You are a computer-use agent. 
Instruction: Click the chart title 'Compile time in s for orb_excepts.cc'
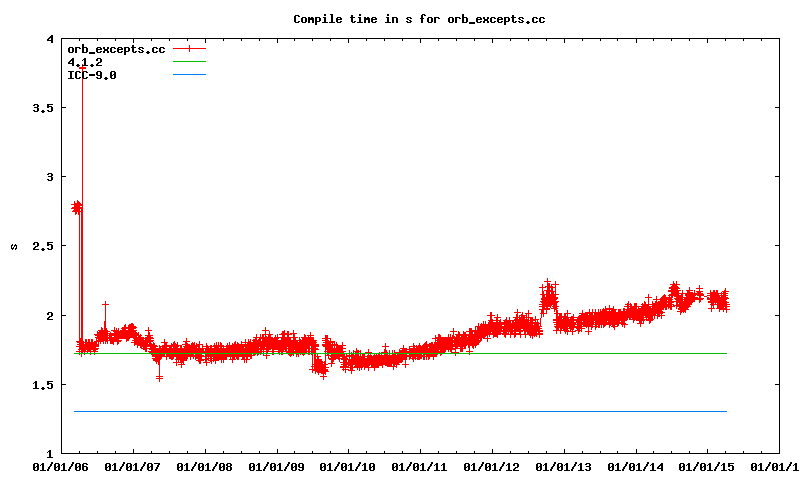point(419,19)
